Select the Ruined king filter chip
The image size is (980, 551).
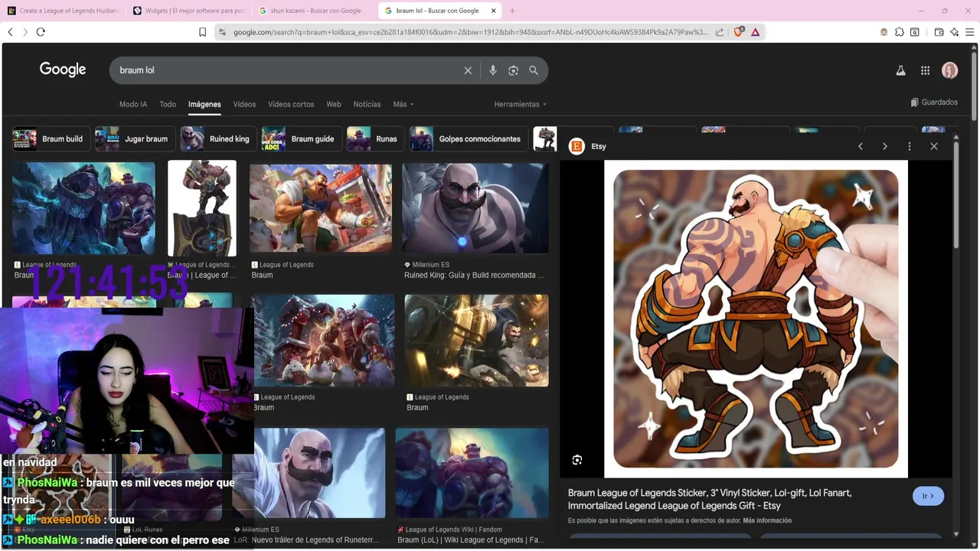[218, 139]
